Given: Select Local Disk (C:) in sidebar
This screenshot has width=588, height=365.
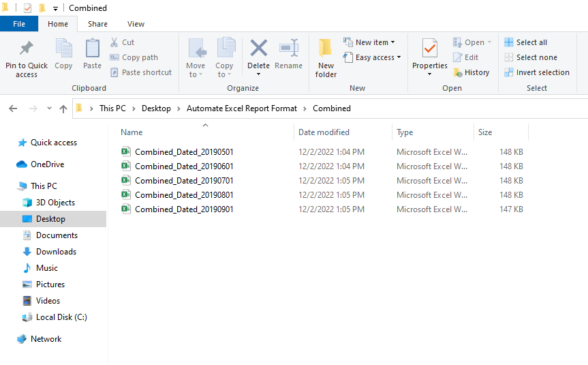Looking at the screenshot, I should tap(61, 317).
